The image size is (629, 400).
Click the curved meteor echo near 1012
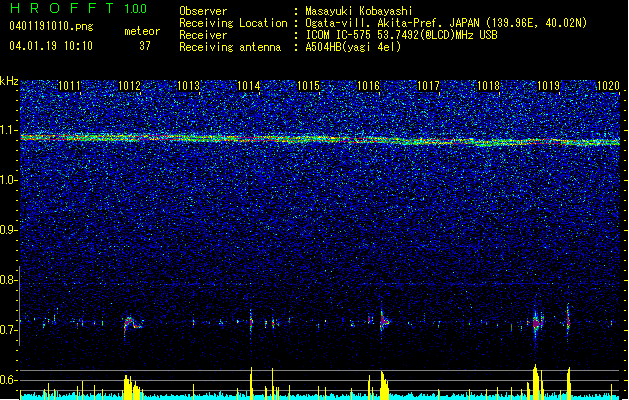coord(133,324)
